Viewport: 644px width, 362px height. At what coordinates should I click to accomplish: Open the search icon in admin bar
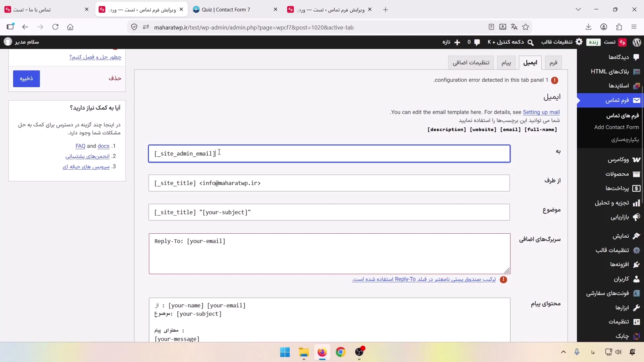point(530,42)
